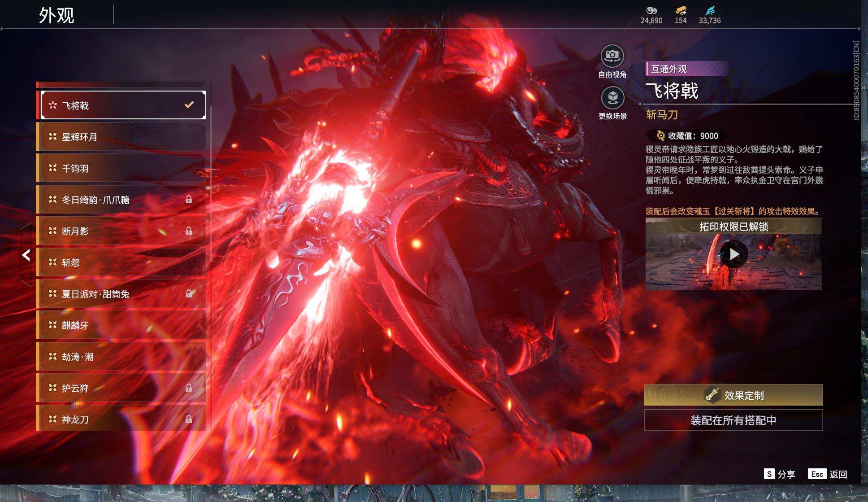The width and height of the screenshot is (868, 502).
Task: Select the 夏日派对·甜筒兔 skin entry
Action: click(122, 294)
